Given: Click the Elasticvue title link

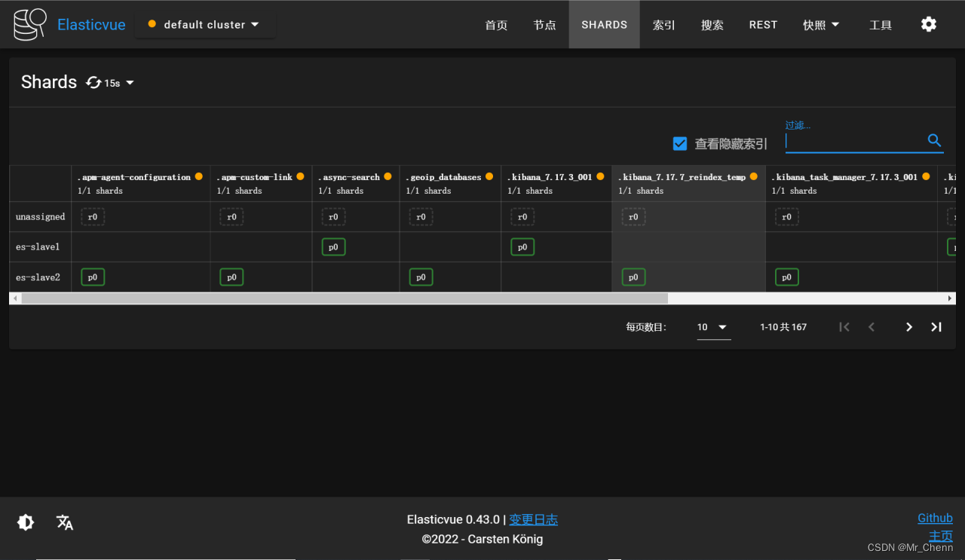Looking at the screenshot, I should [x=91, y=25].
